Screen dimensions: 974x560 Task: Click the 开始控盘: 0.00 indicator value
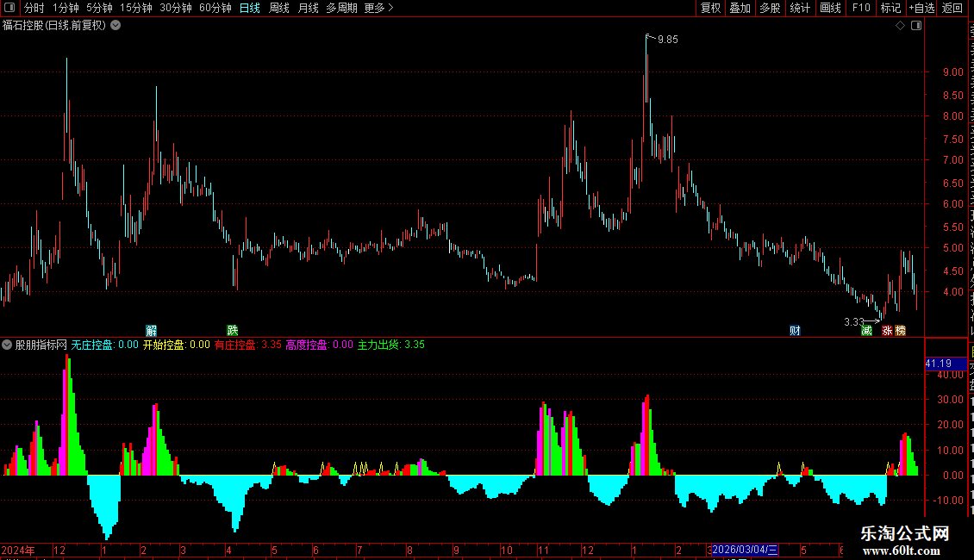(177, 345)
